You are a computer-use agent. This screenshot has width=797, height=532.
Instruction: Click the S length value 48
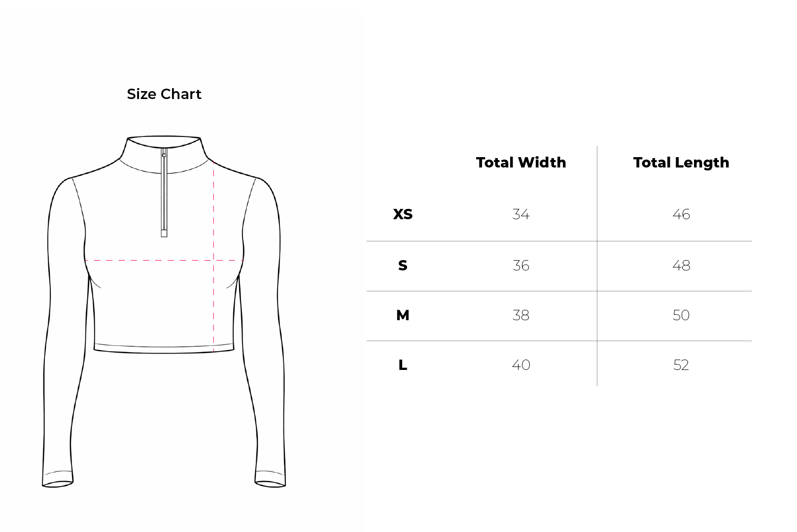point(681,266)
